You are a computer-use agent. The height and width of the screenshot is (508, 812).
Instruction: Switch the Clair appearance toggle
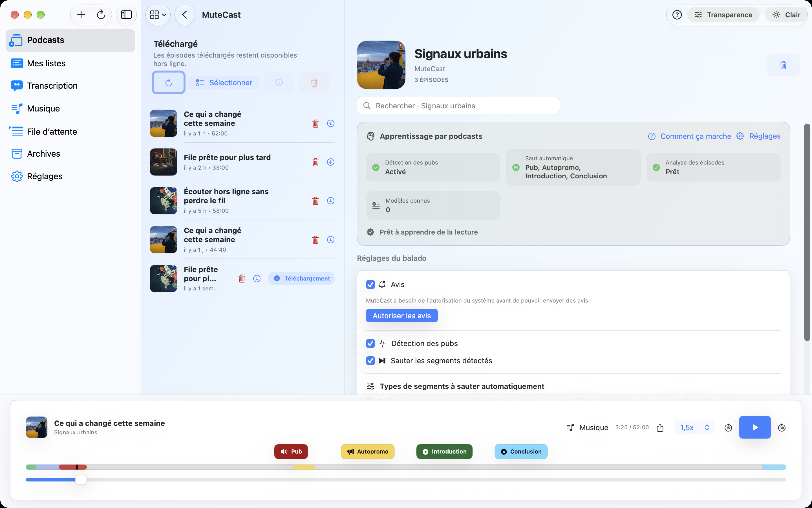(786, 15)
